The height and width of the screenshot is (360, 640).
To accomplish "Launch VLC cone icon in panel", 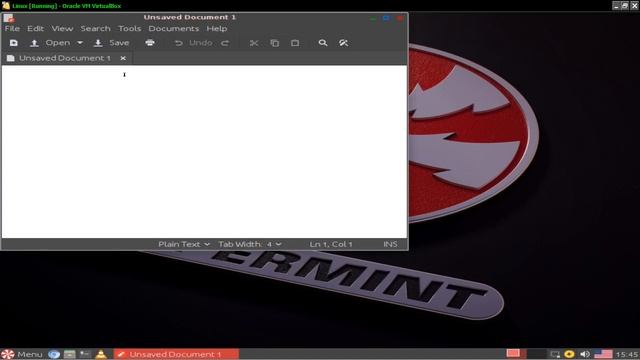I will [x=101, y=354].
